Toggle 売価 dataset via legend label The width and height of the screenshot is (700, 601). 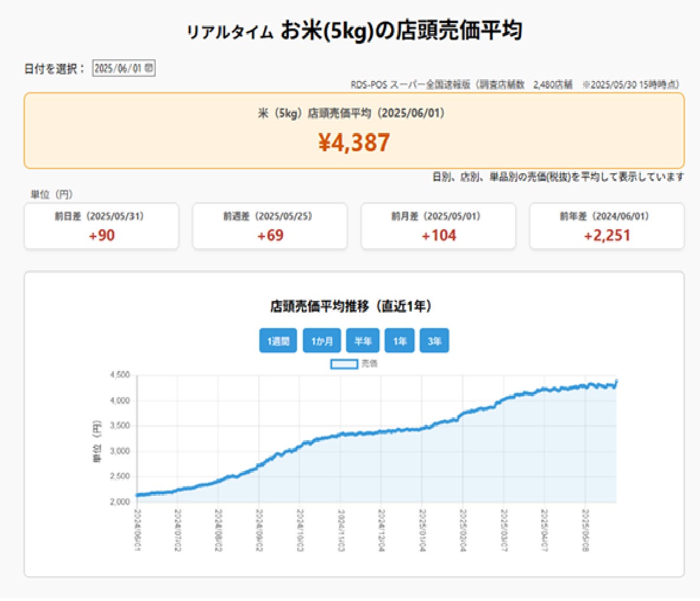pyautogui.click(x=369, y=363)
